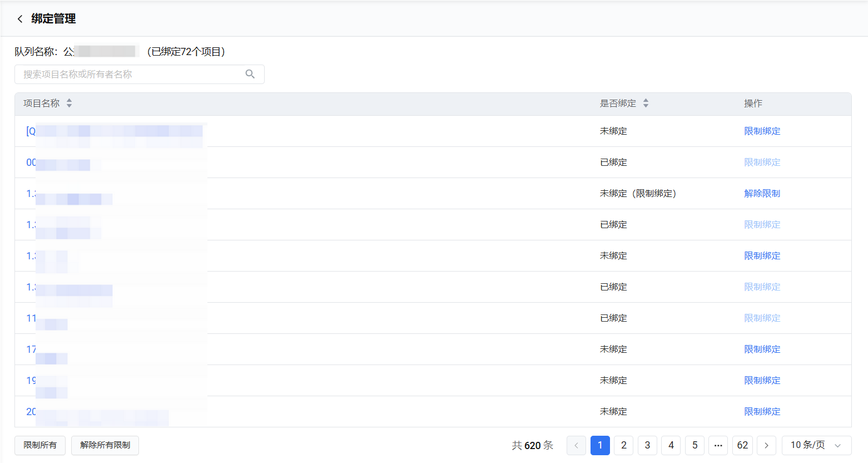Image resolution: width=868 pixels, height=463 pixels.
Task: Click the (已绑定72个项目) text
Action: 186,52
